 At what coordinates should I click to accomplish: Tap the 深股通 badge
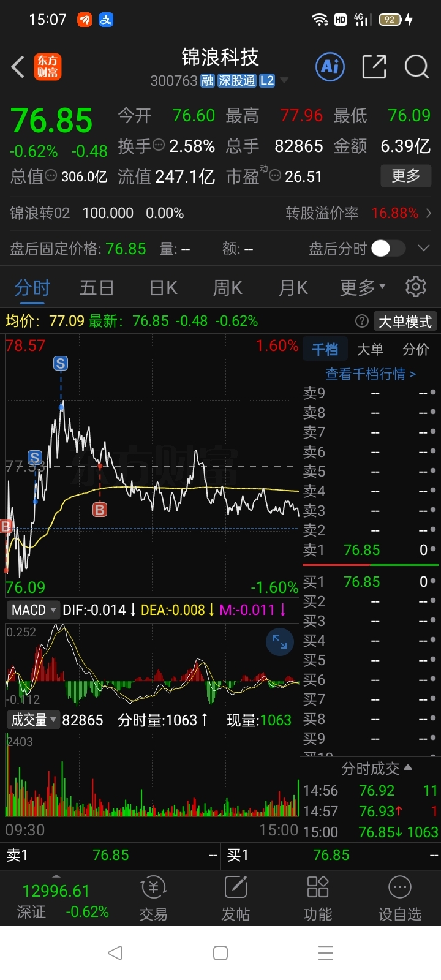(x=237, y=81)
